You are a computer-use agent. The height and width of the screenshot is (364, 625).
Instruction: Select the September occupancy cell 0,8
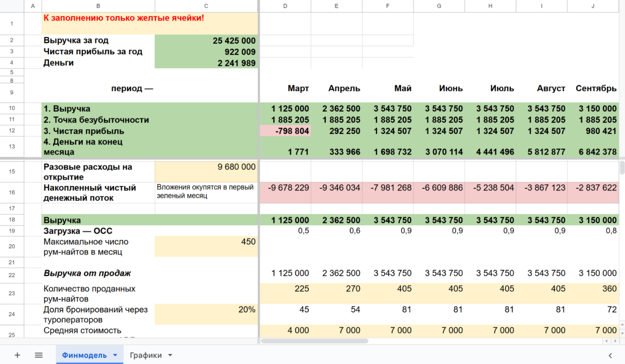(x=593, y=231)
